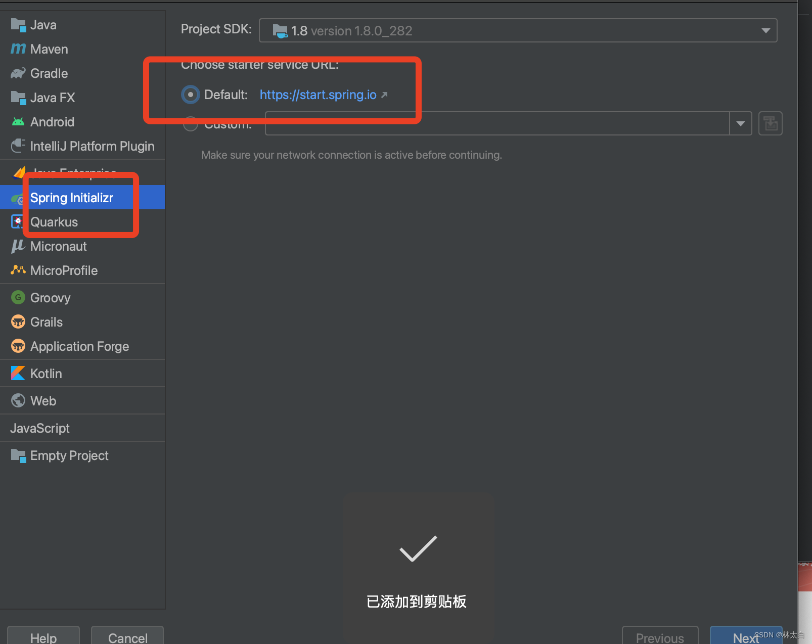Select Kotlin in the list
The image size is (812, 644).
pos(82,374)
